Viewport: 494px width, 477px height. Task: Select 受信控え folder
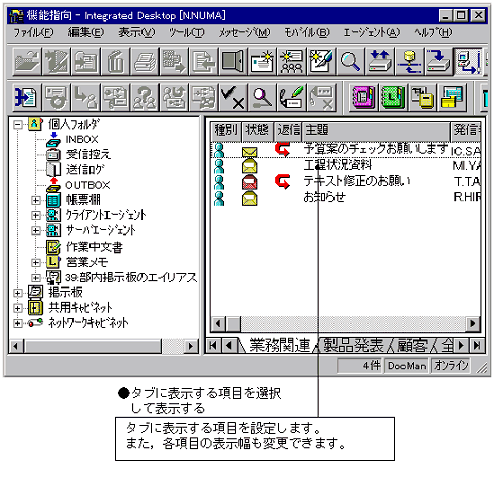[88, 154]
